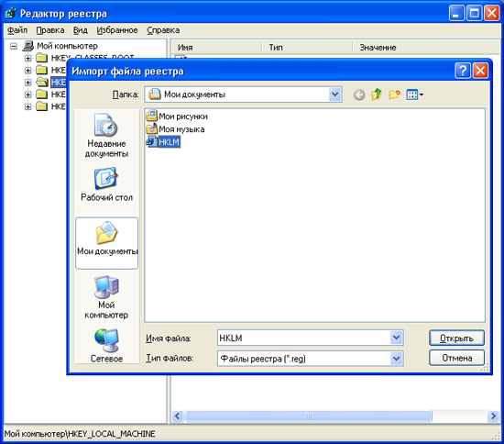The width and height of the screenshot is (504, 444).
Task: Select the HKLM registry file
Action: pos(163,142)
